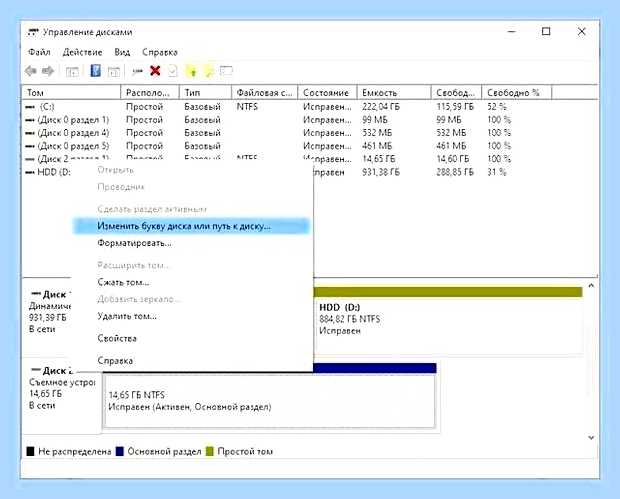
Task: Click the 532 МБ capacity cell
Action: [x=377, y=133]
